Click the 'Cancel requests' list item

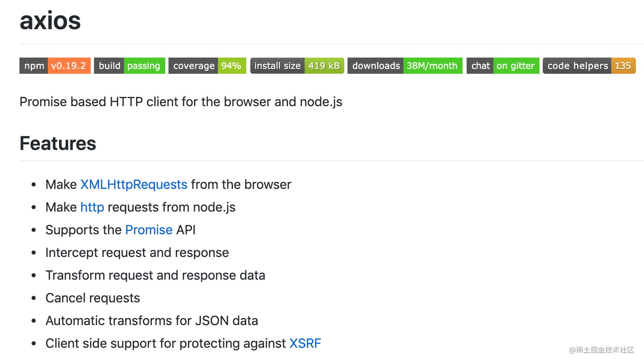point(93,298)
